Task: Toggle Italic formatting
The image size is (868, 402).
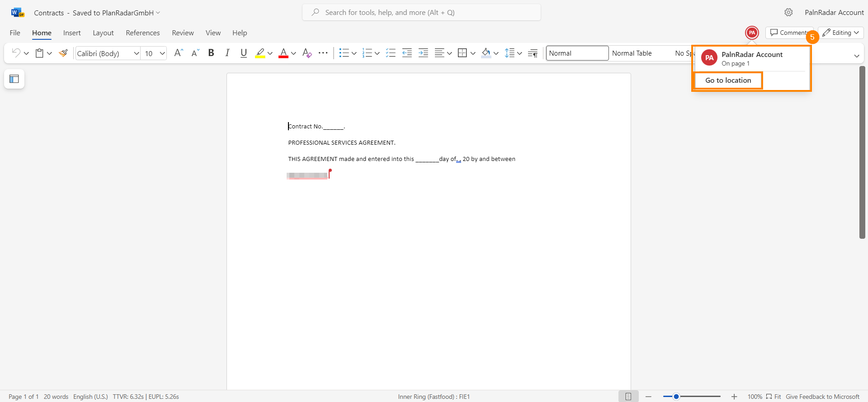Action: point(227,53)
